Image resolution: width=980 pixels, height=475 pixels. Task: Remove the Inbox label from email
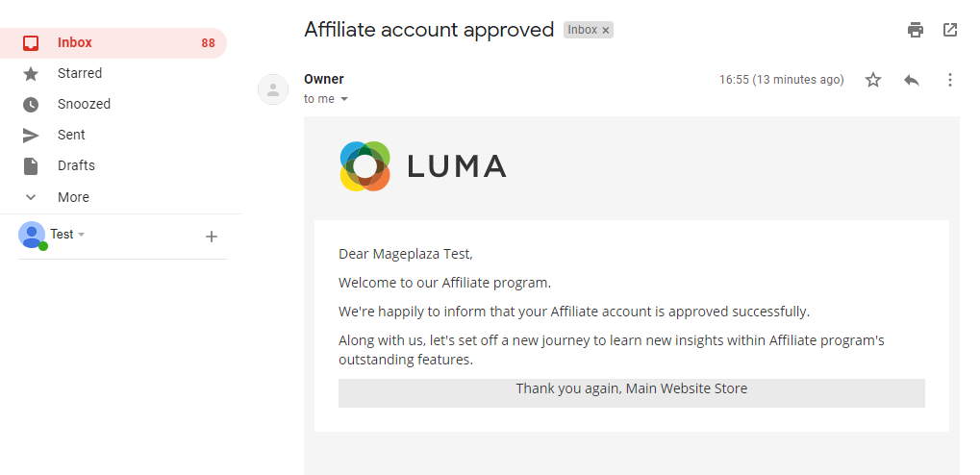[x=606, y=30]
